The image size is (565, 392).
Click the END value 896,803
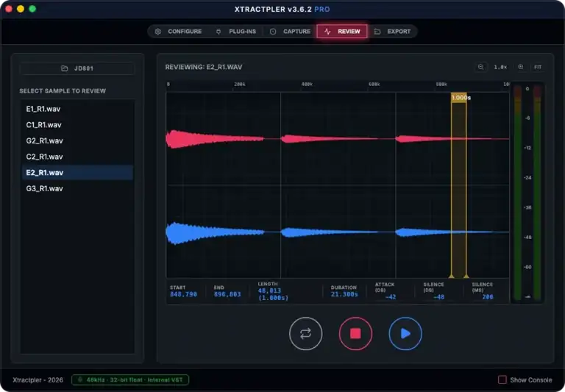coord(227,294)
